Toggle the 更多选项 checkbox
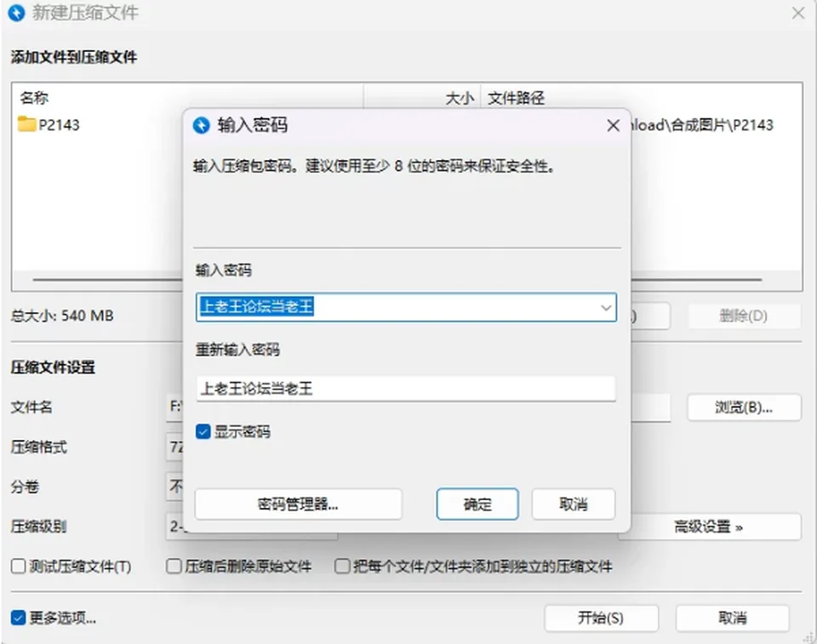The height and width of the screenshot is (644, 817). [18, 618]
